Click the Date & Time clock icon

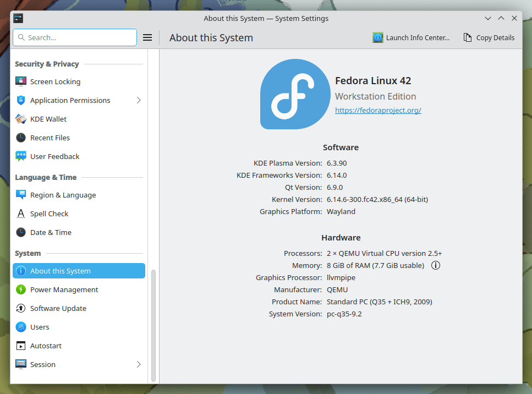[21, 232]
